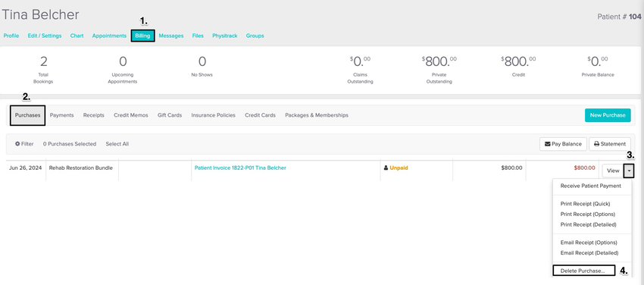Open the Files tab
This screenshot has width=644, height=285.
pyautogui.click(x=198, y=36)
